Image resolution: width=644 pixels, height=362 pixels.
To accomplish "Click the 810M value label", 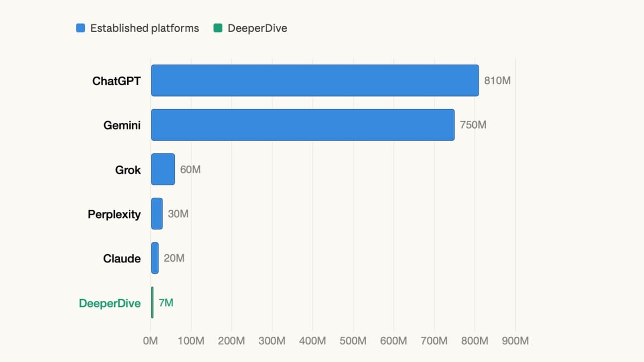I will pos(497,81).
